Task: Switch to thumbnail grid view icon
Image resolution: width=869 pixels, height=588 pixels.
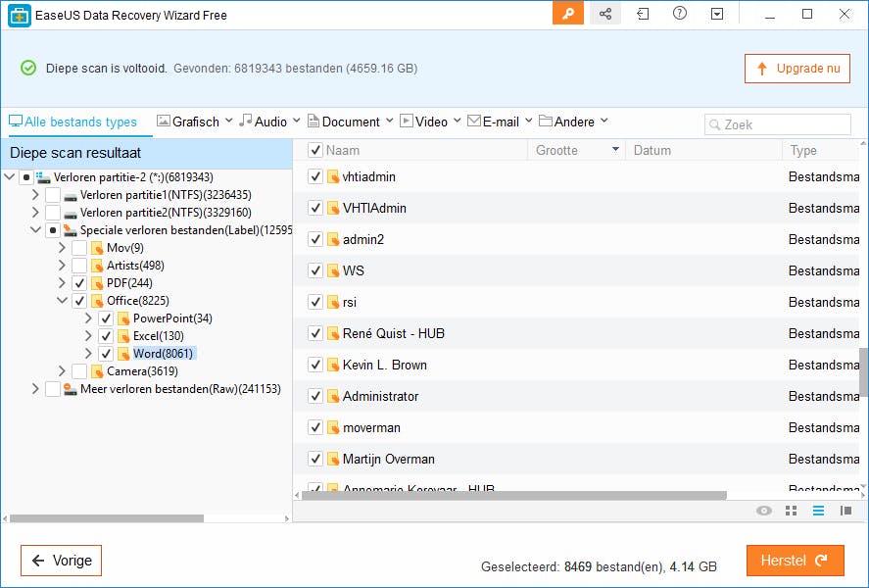Action: [x=791, y=511]
